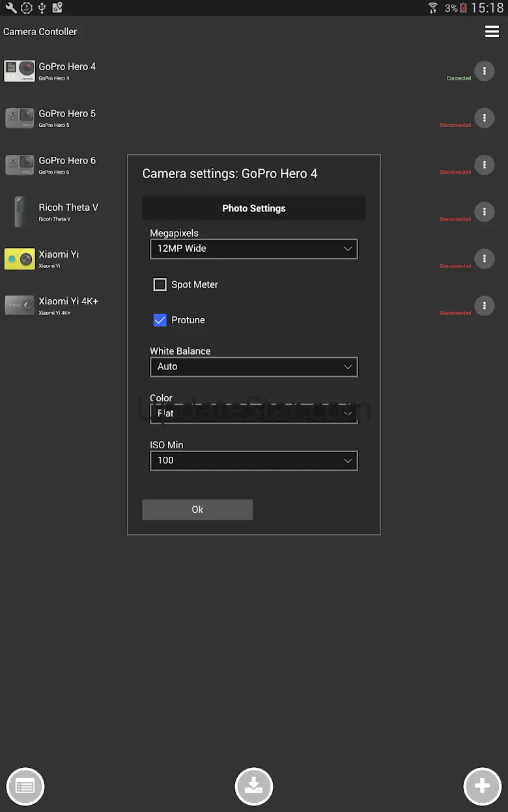Confirm settings with the Ok button
This screenshot has width=508, height=812.
point(197,509)
